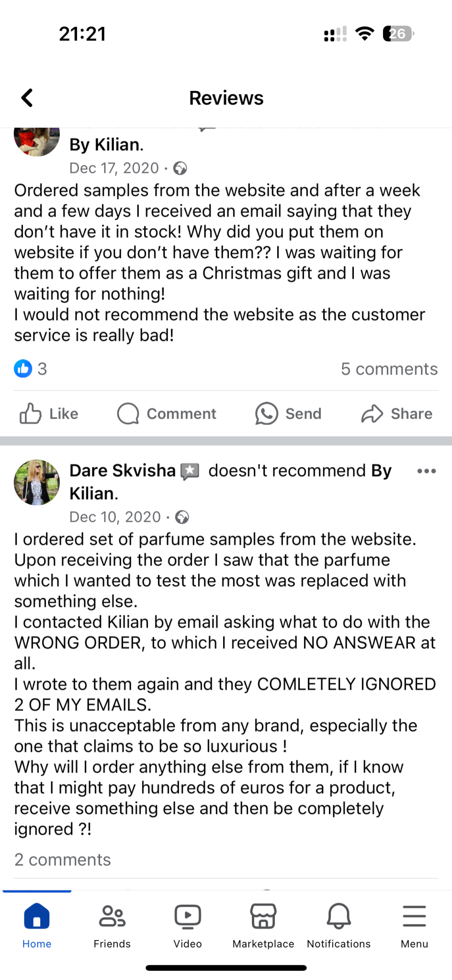Go back using the arrow icon
452x980 pixels.
(27, 98)
